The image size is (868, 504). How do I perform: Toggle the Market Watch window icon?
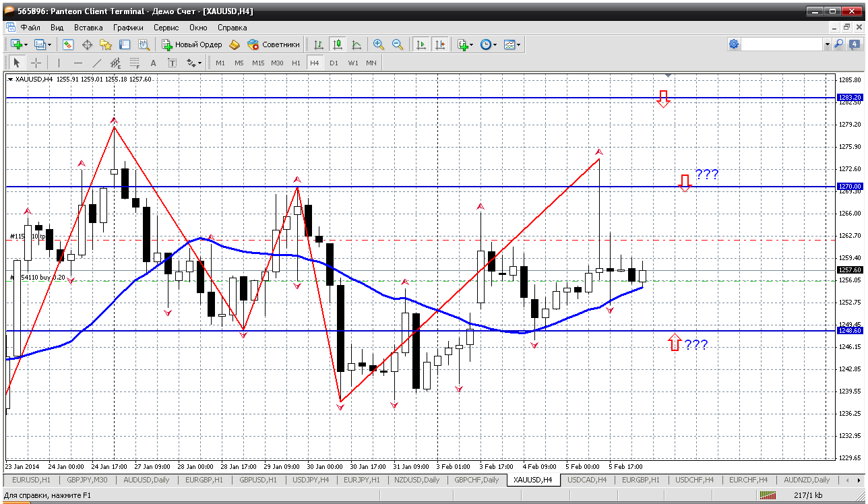point(68,44)
